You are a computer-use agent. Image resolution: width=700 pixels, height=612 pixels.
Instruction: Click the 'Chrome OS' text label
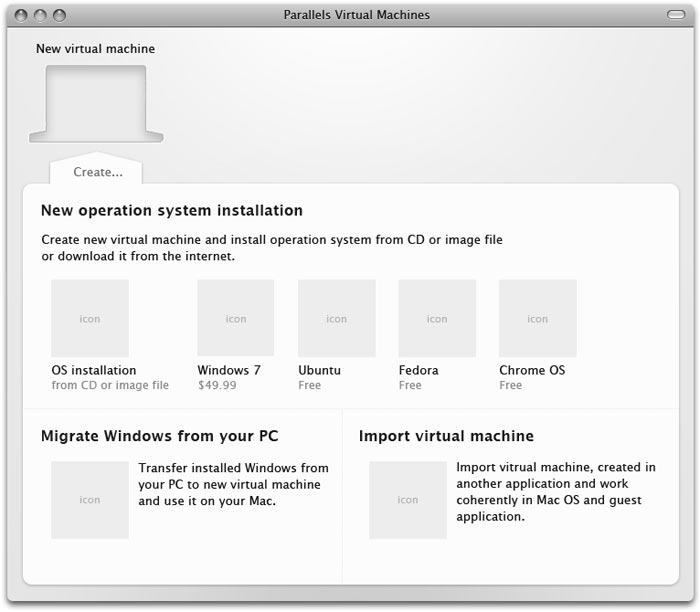[x=532, y=370]
